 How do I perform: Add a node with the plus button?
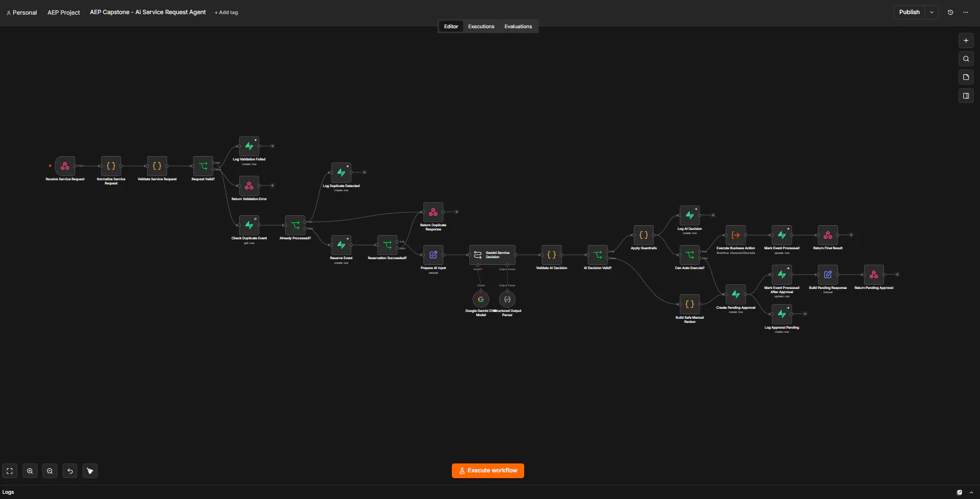(966, 41)
